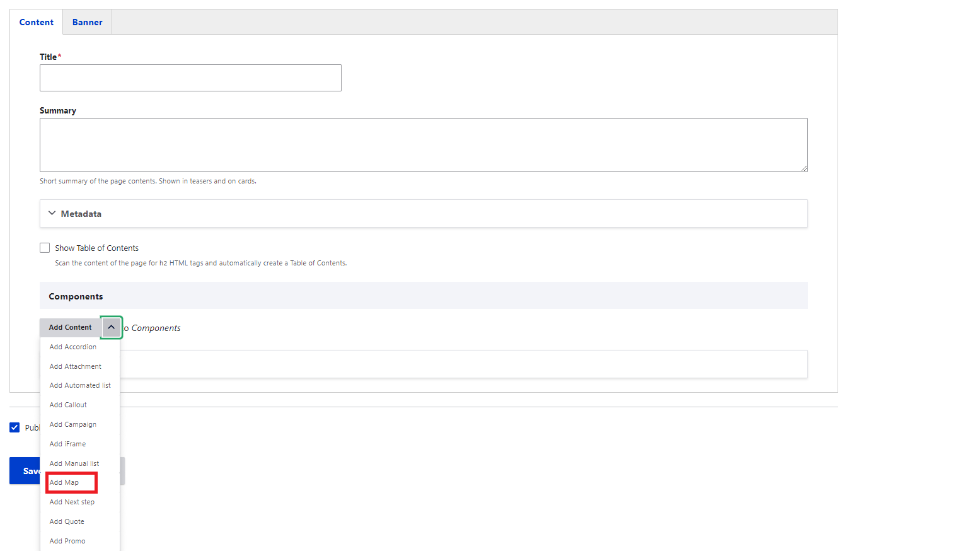Select Add Campaign entry
The image size is (980, 551).
[73, 424]
